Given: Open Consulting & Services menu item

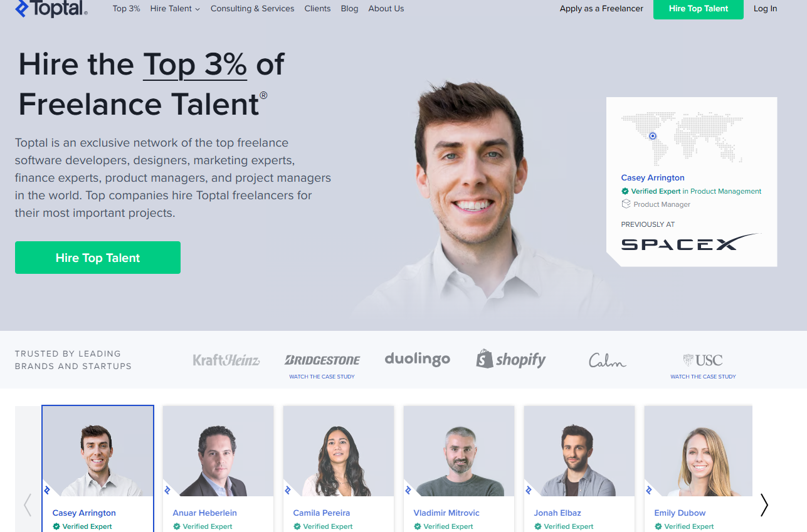Looking at the screenshot, I should (x=253, y=9).
